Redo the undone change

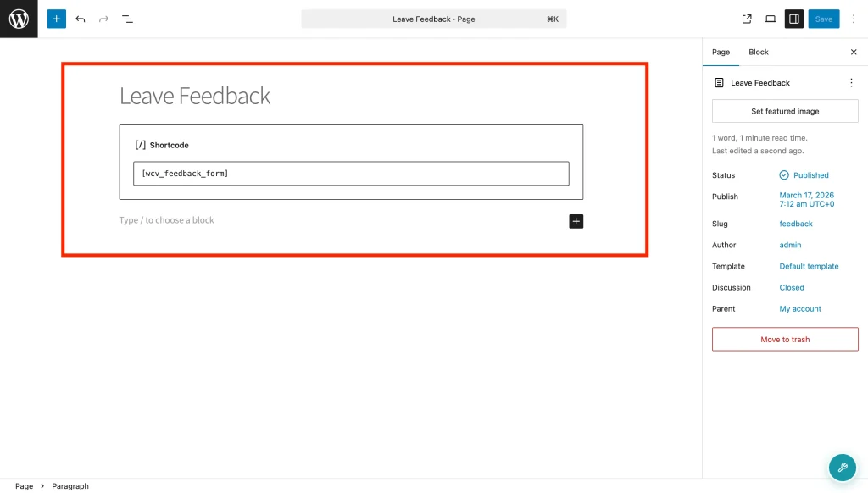pyautogui.click(x=103, y=19)
